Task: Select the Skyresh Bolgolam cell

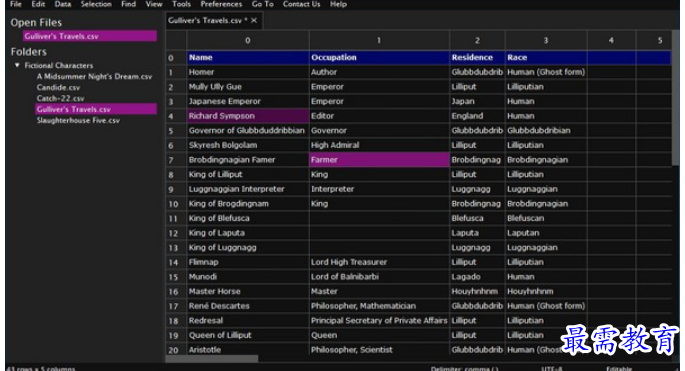Action: [248, 145]
